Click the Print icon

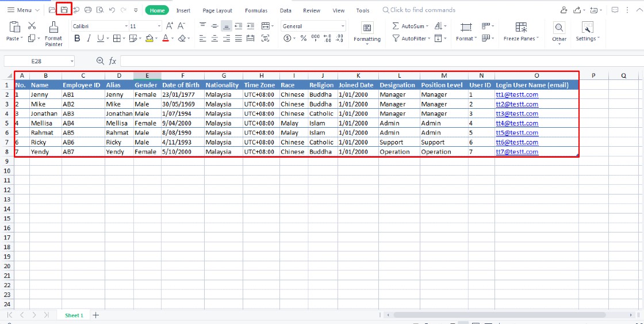pyautogui.click(x=88, y=10)
